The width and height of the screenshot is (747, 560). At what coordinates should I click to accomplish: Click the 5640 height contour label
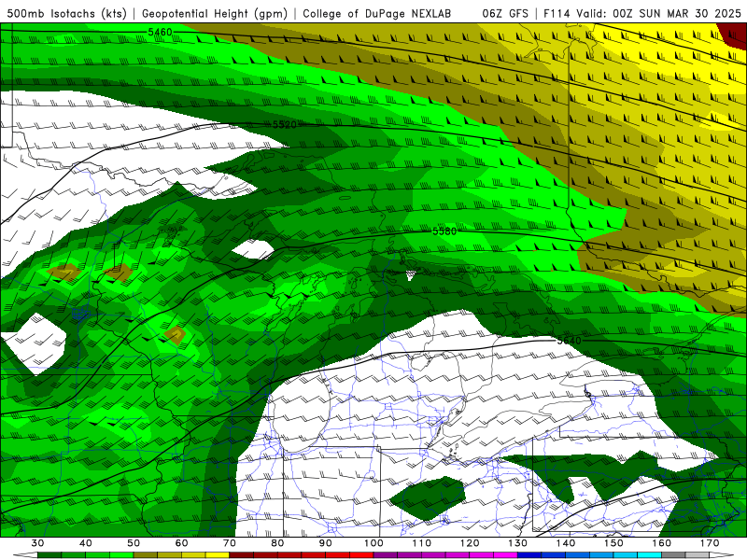(x=569, y=341)
